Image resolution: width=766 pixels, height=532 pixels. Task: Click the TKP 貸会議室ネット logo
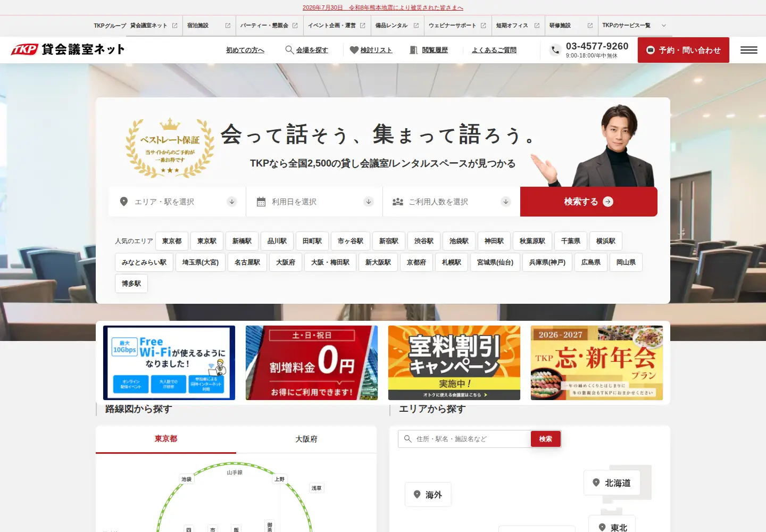68,49
